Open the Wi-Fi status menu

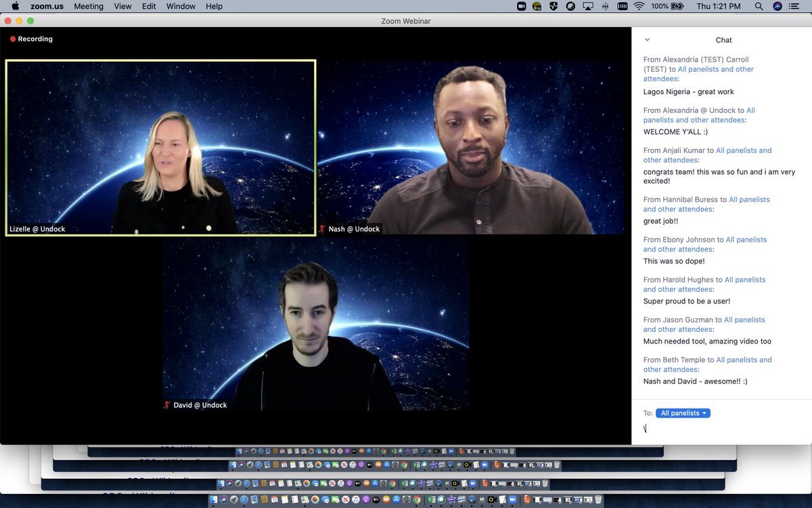[x=638, y=6]
